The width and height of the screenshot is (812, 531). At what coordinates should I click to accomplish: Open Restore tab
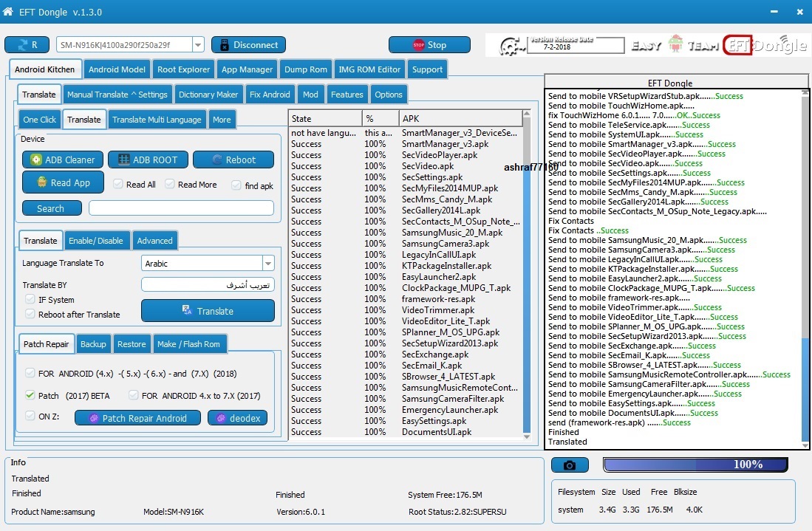tap(132, 344)
